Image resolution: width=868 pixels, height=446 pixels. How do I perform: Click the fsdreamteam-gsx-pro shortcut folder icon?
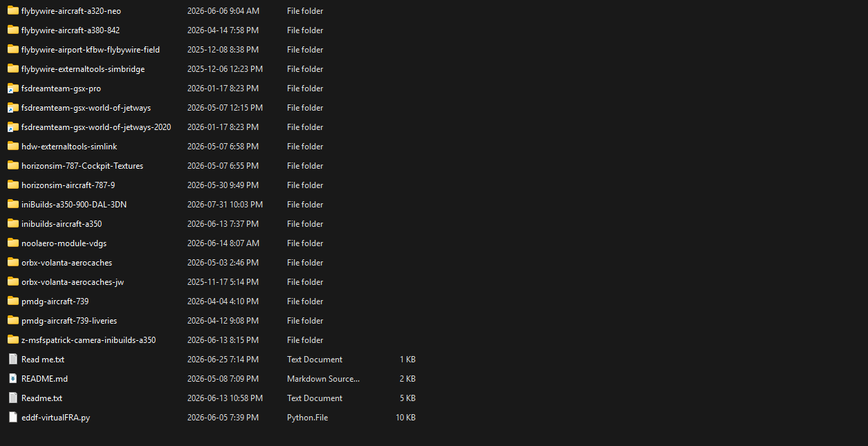12,88
